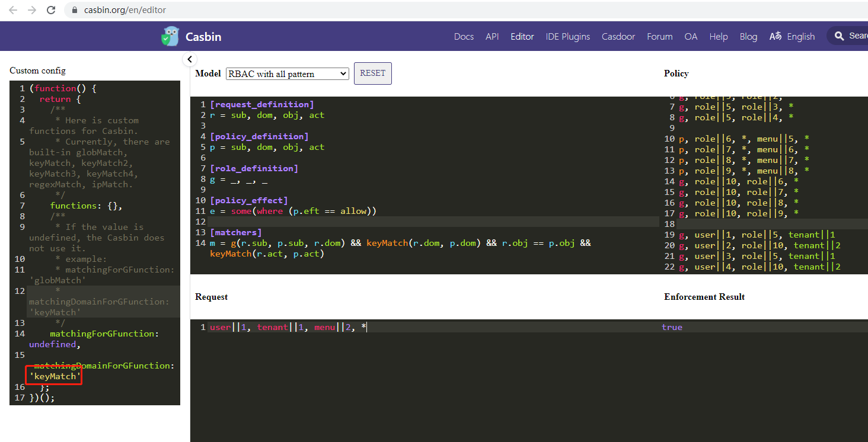
Task: Switch to the Editor section
Action: pos(522,36)
